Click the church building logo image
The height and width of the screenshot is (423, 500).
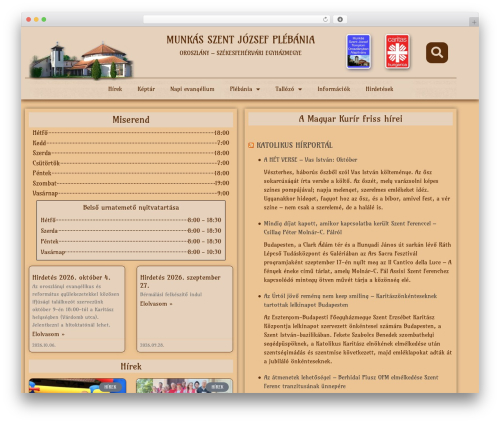coord(81,60)
